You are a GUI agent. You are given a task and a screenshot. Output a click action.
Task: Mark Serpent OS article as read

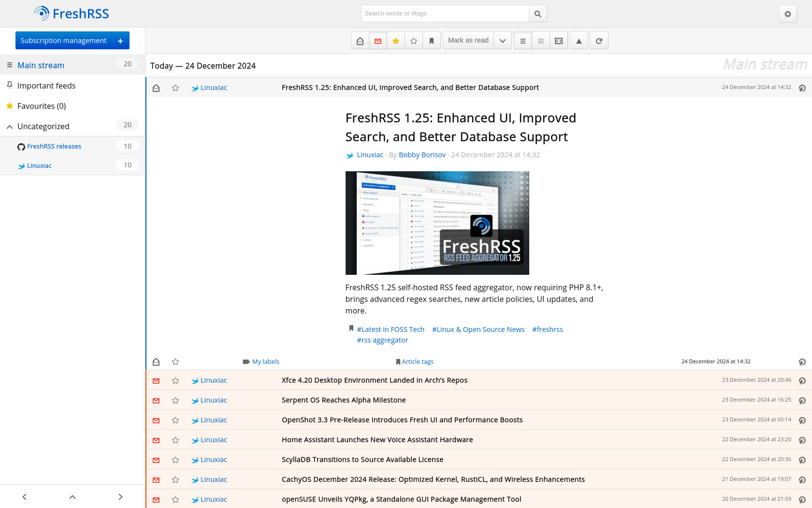[156, 401]
